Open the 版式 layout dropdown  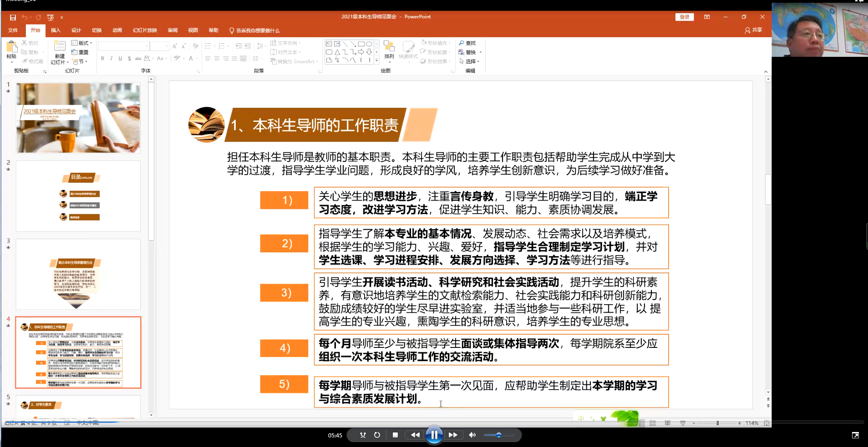tap(82, 43)
